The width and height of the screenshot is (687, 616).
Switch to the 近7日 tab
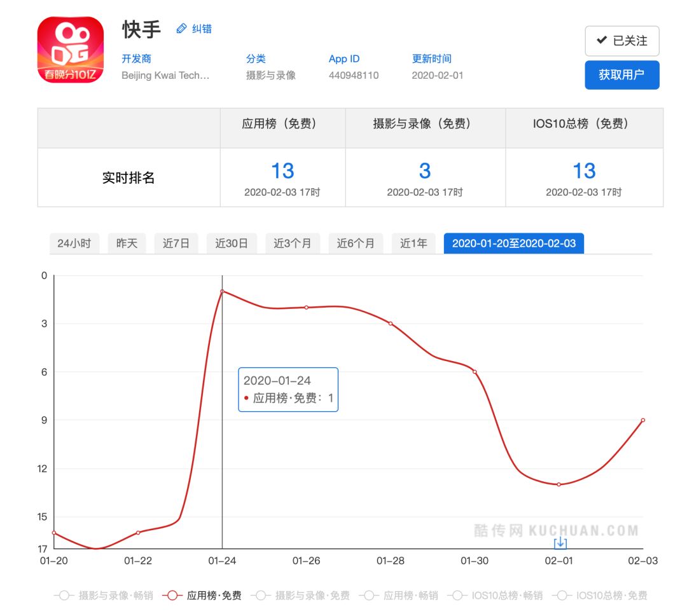175,243
